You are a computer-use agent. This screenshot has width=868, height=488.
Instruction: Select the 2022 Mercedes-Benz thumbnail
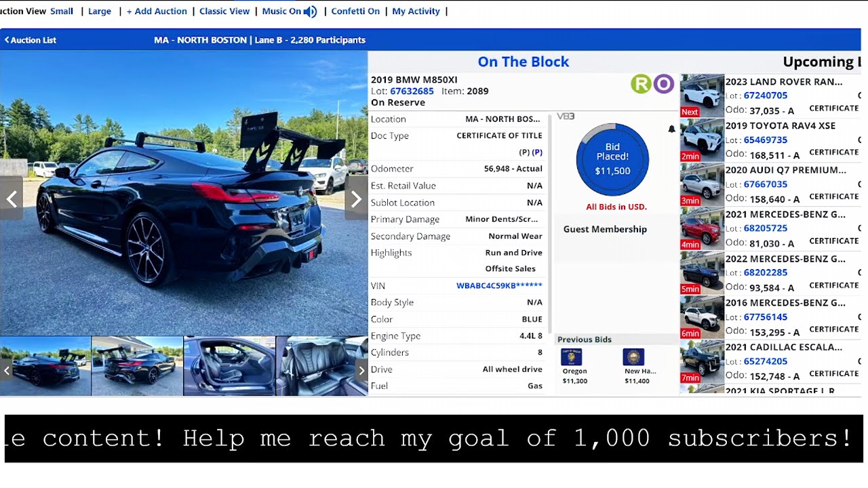pos(702,273)
